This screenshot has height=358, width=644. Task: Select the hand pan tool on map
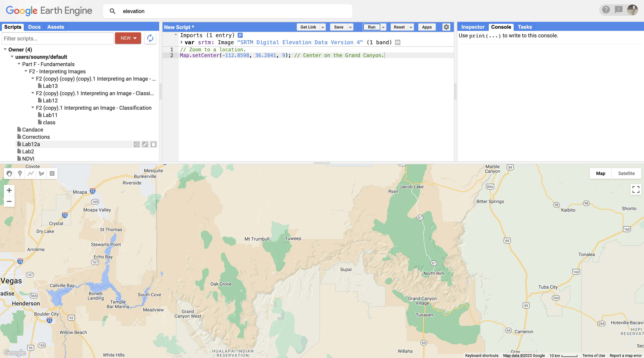[x=9, y=173]
